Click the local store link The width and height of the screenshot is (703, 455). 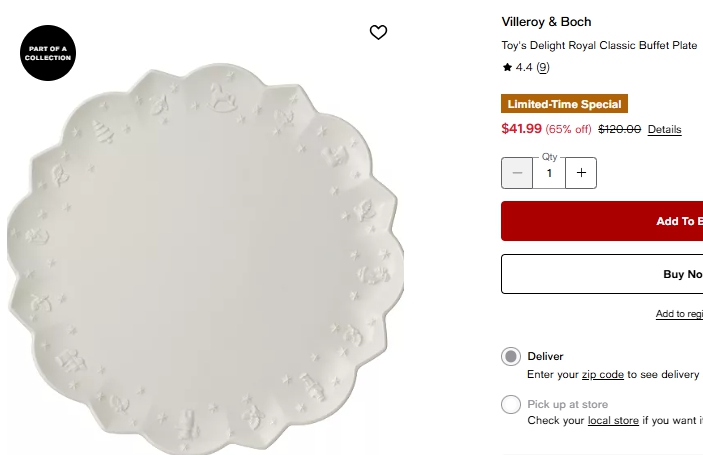(613, 421)
